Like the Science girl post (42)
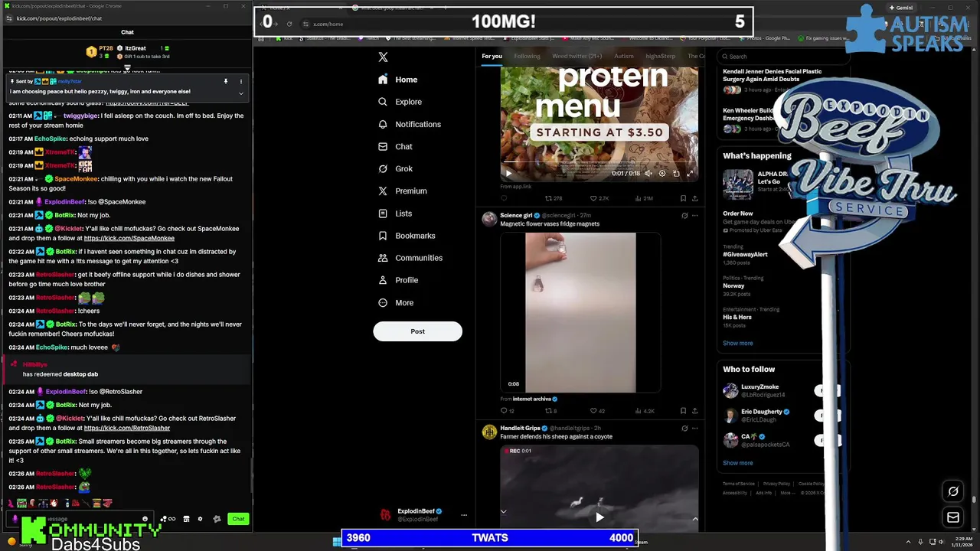The width and height of the screenshot is (980, 551). (597, 411)
